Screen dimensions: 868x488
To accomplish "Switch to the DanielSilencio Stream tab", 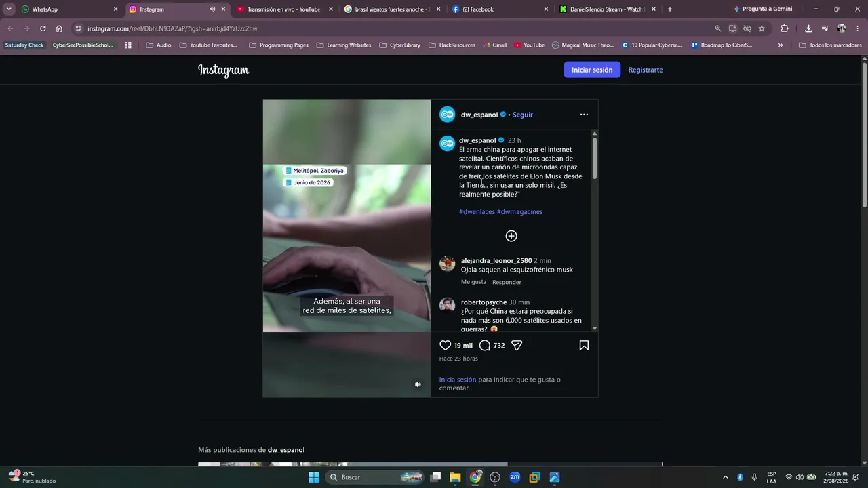I will coord(608,9).
